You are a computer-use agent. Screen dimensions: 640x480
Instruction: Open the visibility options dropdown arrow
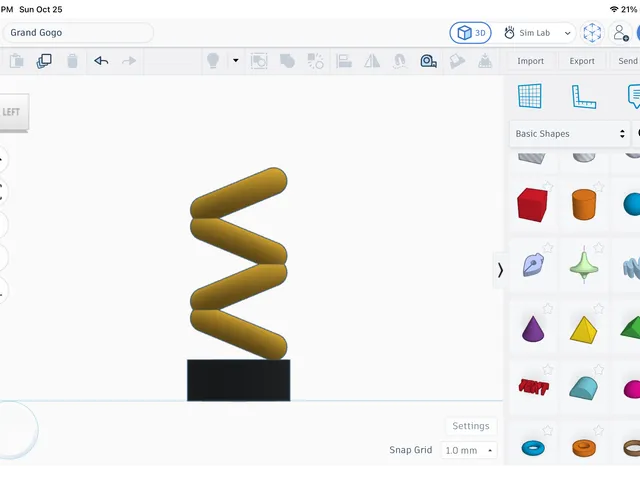(236, 60)
